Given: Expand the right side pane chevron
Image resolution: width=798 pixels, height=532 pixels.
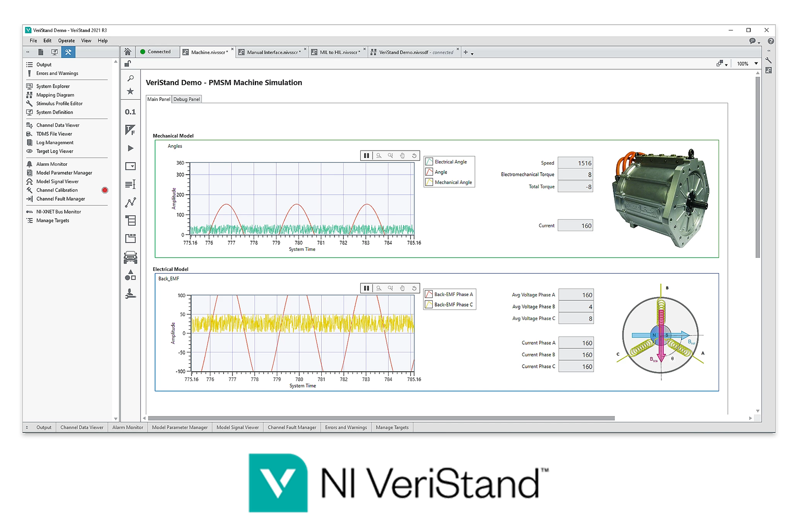Looking at the screenshot, I should pyautogui.click(x=768, y=51).
